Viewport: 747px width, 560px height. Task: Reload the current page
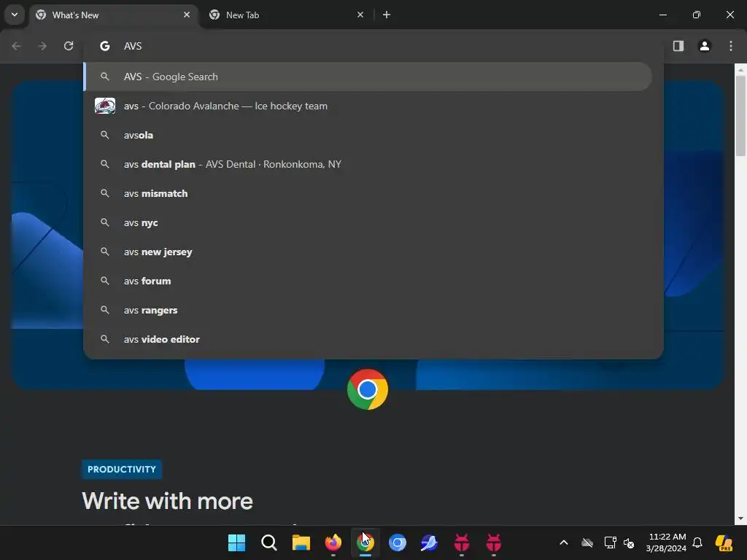tap(69, 46)
